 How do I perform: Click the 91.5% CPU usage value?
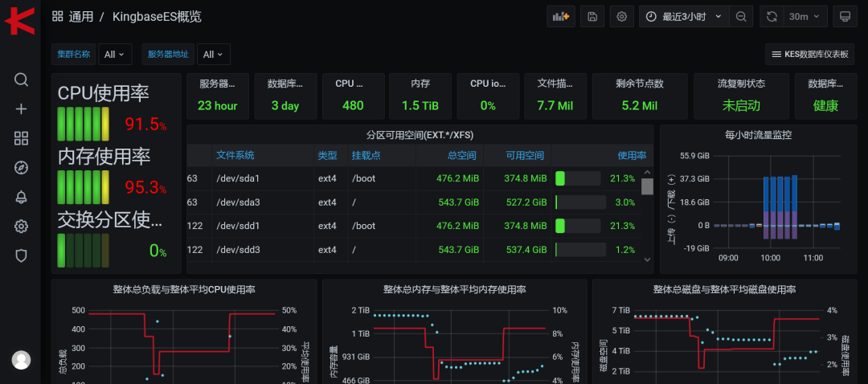pyautogui.click(x=145, y=125)
